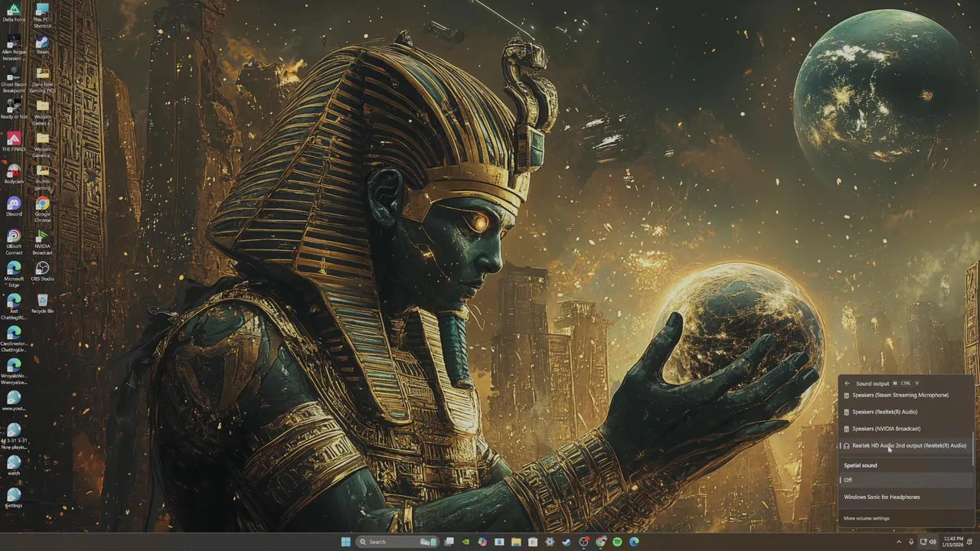The height and width of the screenshot is (551, 980).
Task: Launch Ghost Recon Breakpoint shortcut
Action: 14,80
